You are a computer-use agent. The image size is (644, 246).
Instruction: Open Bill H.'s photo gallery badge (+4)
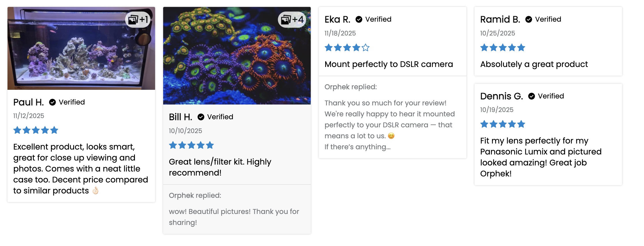tap(292, 20)
